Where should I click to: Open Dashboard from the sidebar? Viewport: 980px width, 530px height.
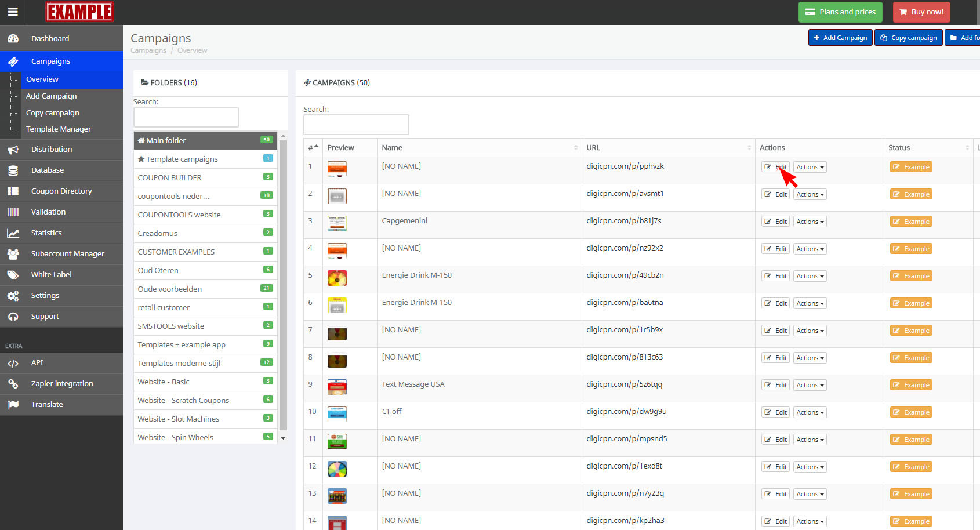coord(50,38)
